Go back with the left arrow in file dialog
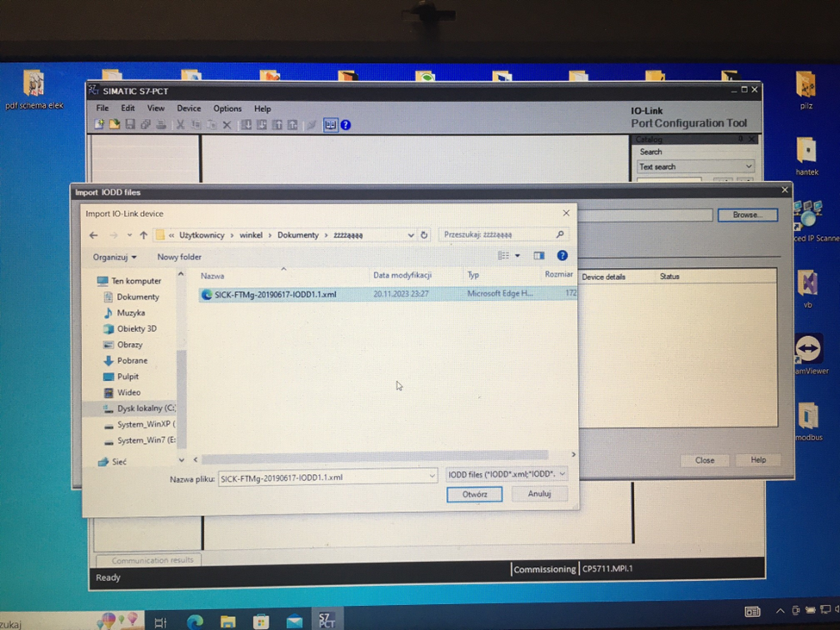Viewport: 840px width, 630px height. [x=94, y=235]
